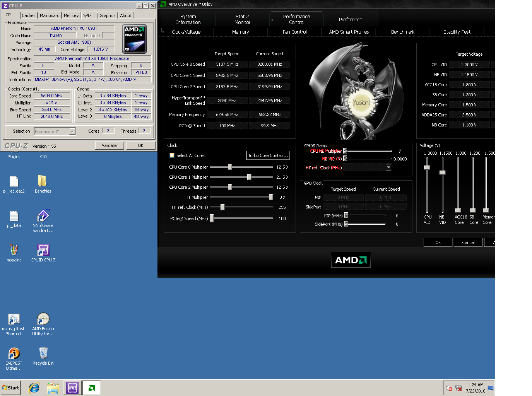Viewport: 532px width, 396px height.
Task: Adjust the SB Core voltage slider
Action: click(x=472, y=211)
